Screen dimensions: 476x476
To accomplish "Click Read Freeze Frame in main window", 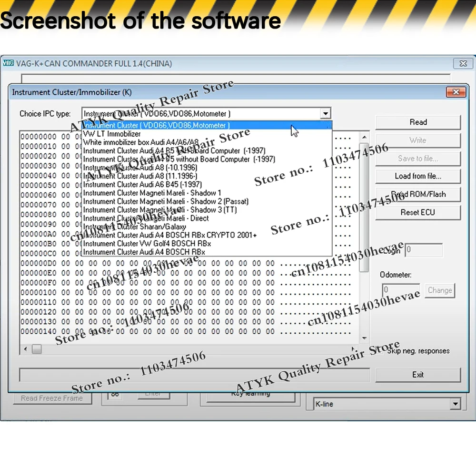I will pos(52,398).
